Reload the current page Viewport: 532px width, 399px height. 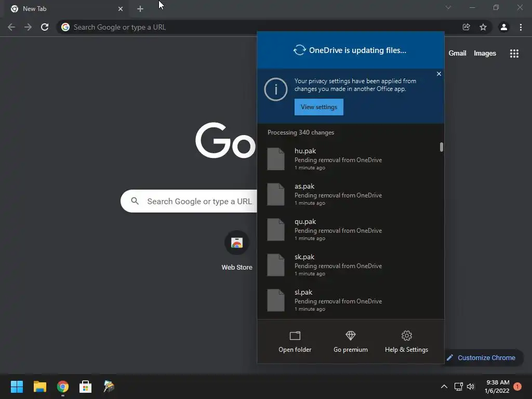45,27
